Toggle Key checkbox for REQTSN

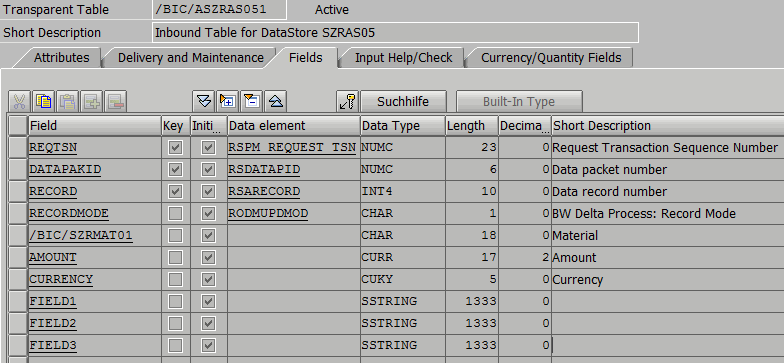pyautogui.click(x=176, y=148)
